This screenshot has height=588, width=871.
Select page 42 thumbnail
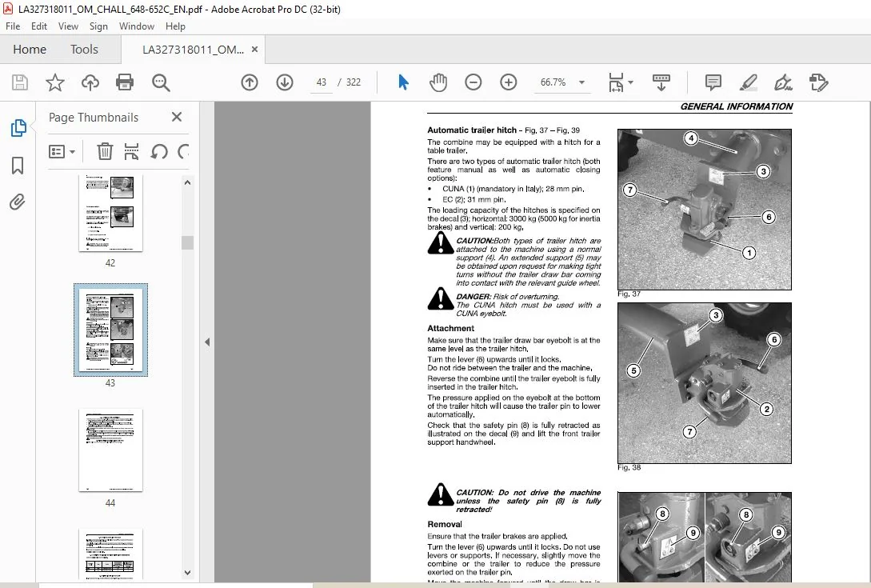[110, 214]
